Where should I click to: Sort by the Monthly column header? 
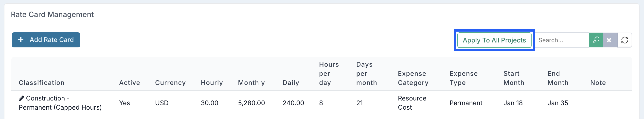pyautogui.click(x=251, y=83)
